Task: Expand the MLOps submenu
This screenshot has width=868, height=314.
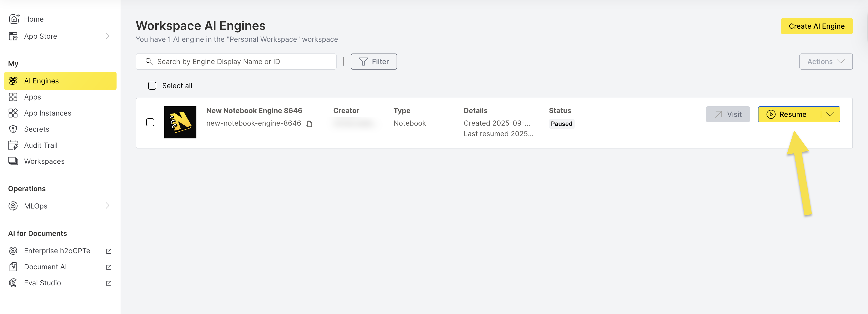Action: pyautogui.click(x=107, y=206)
